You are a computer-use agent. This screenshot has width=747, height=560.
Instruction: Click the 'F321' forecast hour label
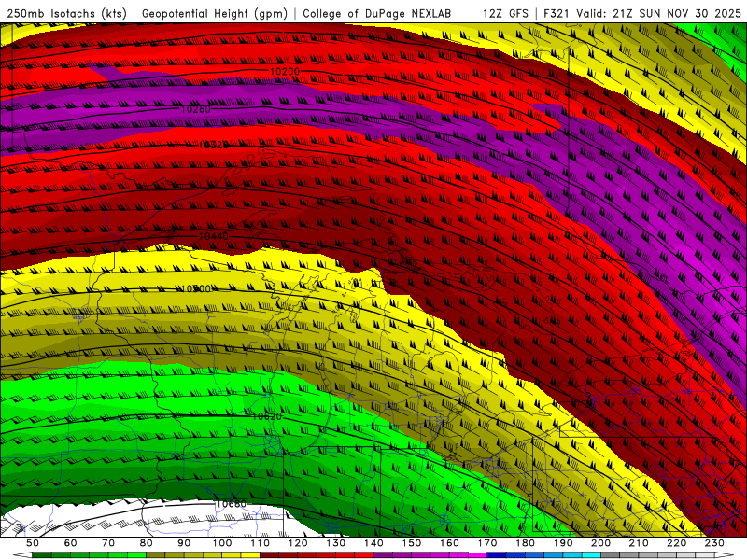point(557,14)
